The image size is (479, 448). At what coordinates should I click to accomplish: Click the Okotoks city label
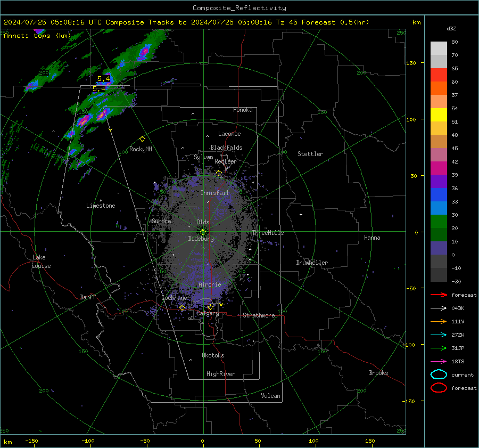pos(213,355)
